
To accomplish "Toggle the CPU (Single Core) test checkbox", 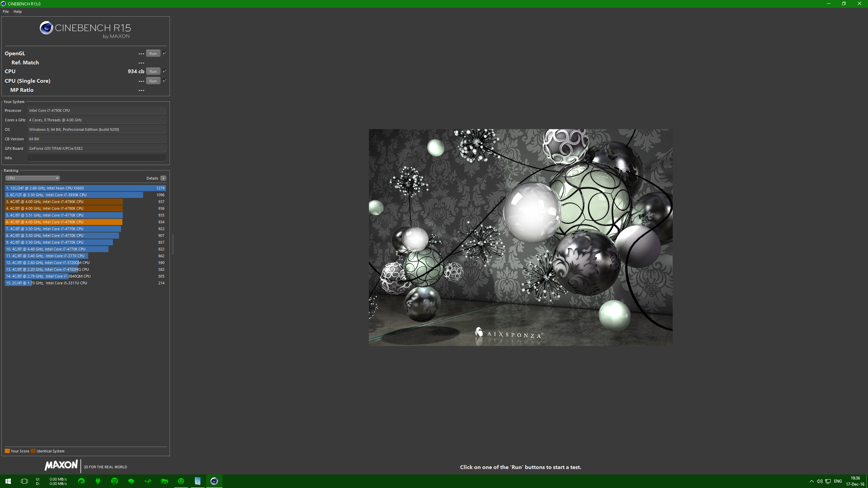I will tap(164, 81).
